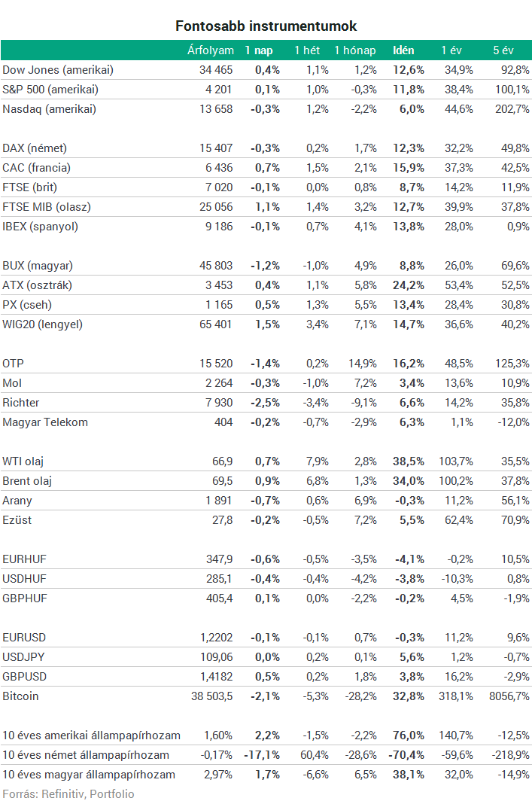Click the 5 év column header

(x=503, y=50)
